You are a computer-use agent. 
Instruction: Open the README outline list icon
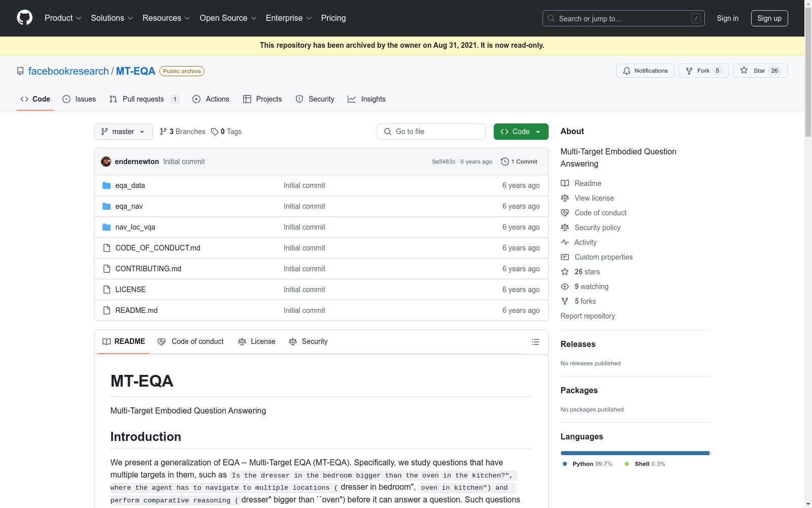[535, 342]
